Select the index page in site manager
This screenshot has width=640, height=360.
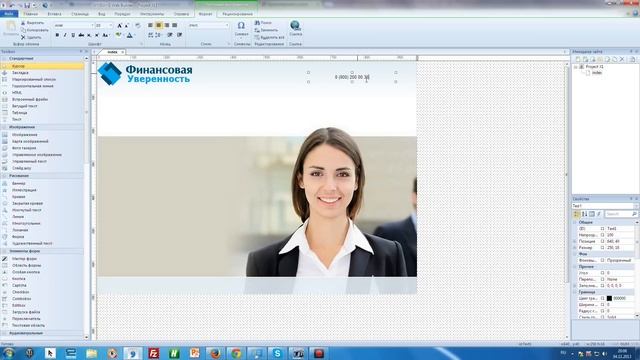pos(596,73)
